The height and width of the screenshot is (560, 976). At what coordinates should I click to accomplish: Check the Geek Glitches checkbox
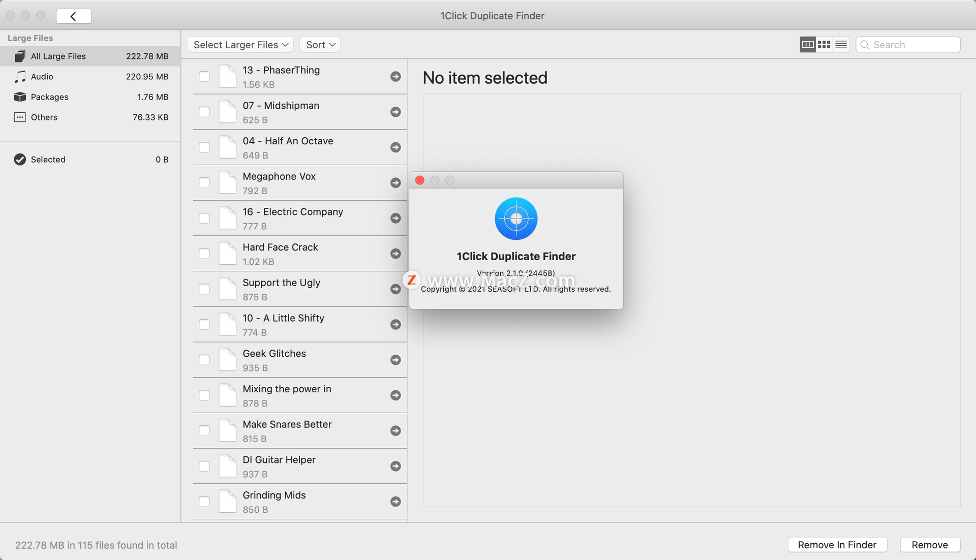coord(204,360)
